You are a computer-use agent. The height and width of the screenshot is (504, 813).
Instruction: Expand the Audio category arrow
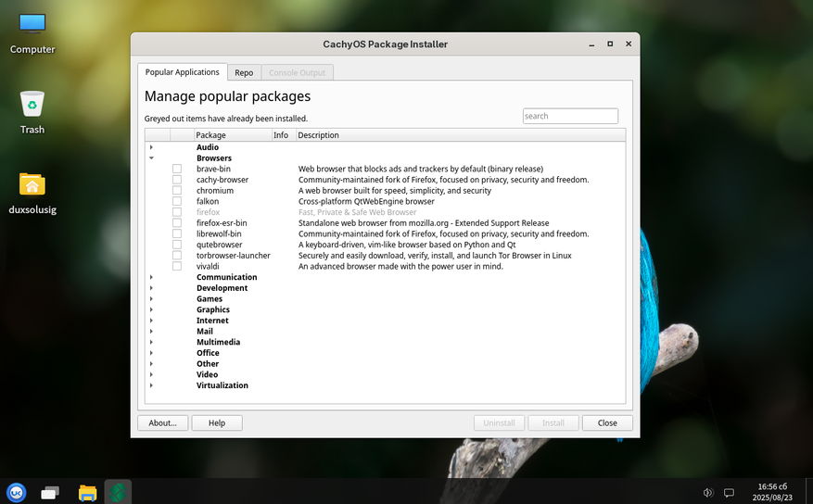(x=151, y=147)
